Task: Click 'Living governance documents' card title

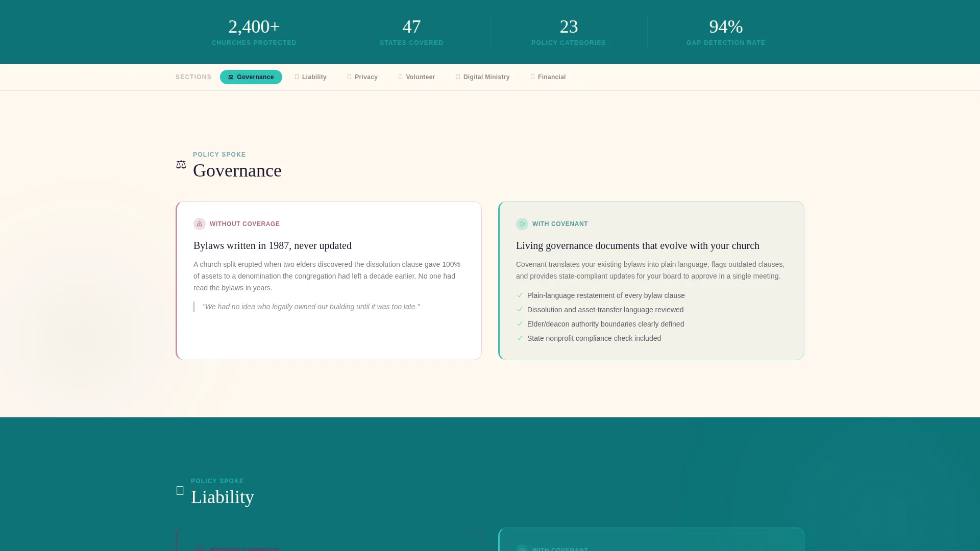Action: tap(638, 245)
